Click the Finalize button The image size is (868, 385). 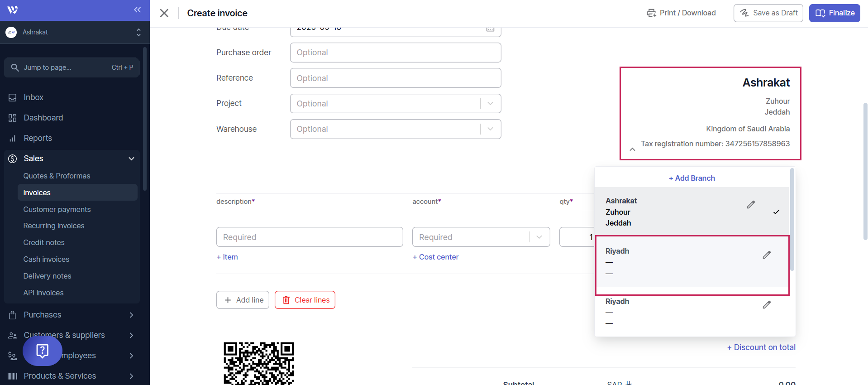click(x=834, y=13)
